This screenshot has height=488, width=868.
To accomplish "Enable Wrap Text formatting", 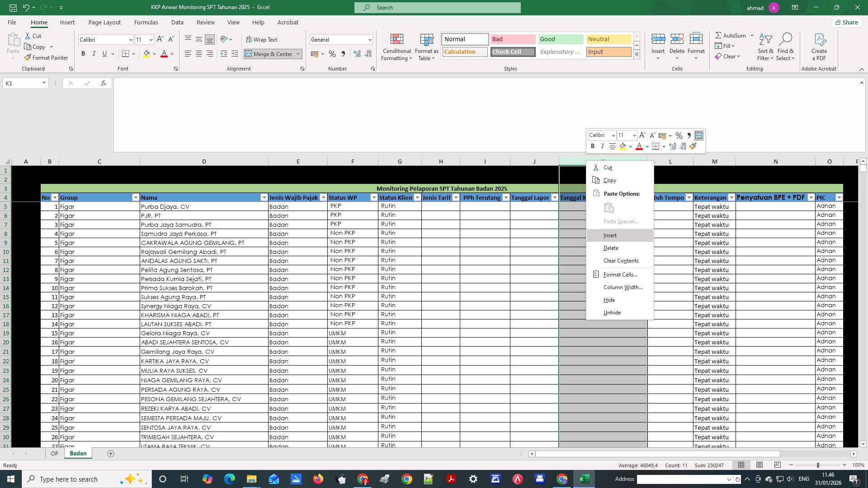I will pyautogui.click(x=262, y=39).
